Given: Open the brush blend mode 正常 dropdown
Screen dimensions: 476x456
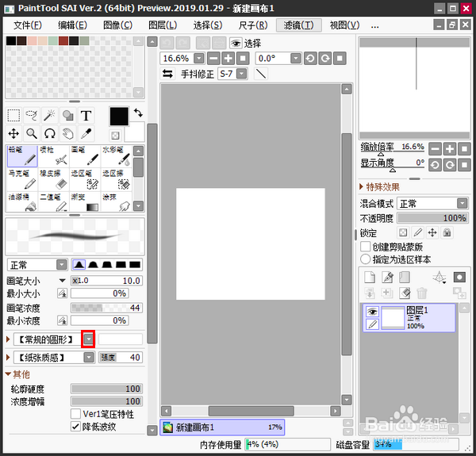Looking at the screenshot, I should coord(62,265).
